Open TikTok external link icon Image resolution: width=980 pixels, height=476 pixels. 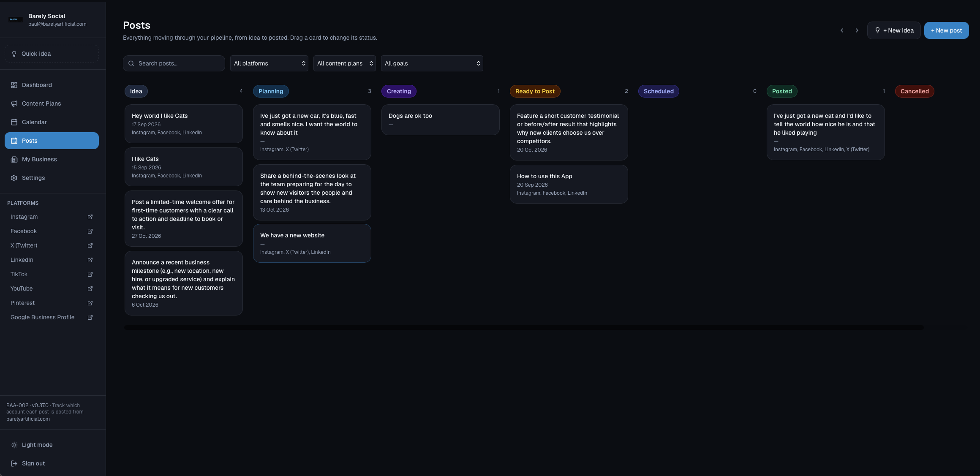tap(90, 274)
